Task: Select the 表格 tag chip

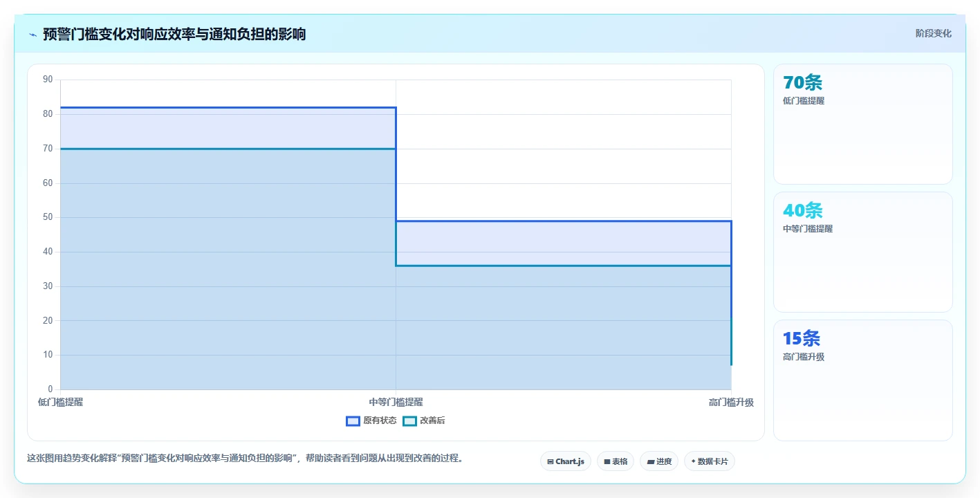Action: (616, 461)
